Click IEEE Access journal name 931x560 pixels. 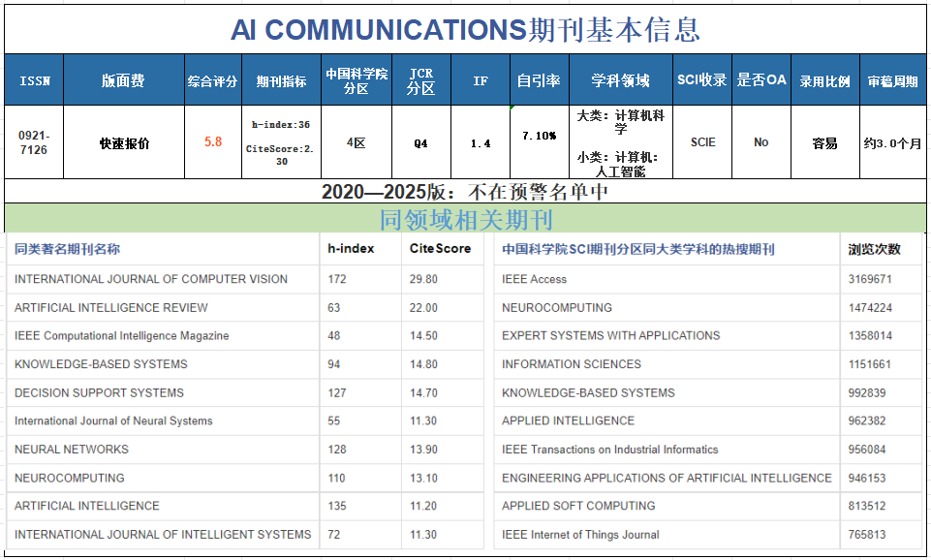pyautogui.click(x=535, y=279)
